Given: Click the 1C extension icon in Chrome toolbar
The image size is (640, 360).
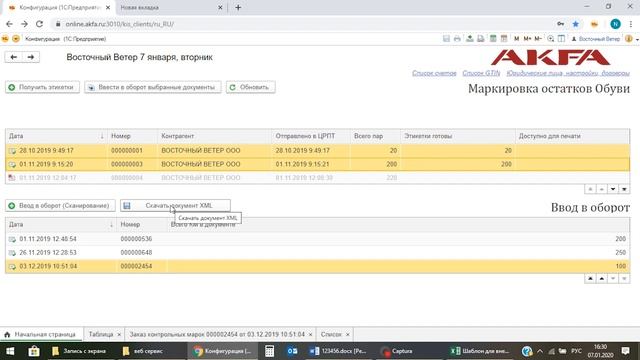Looking at the screenshot, I should (594, 24).
